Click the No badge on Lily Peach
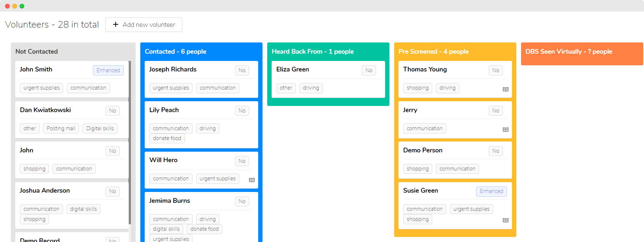This screenshot has width=644, height=242. (x=242, y=111)
